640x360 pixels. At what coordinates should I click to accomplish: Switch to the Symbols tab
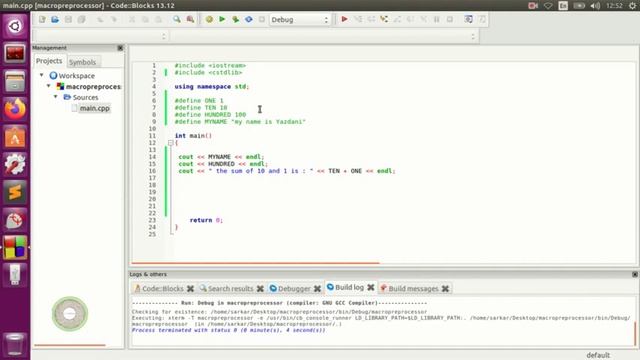click(x=82, y=62)
